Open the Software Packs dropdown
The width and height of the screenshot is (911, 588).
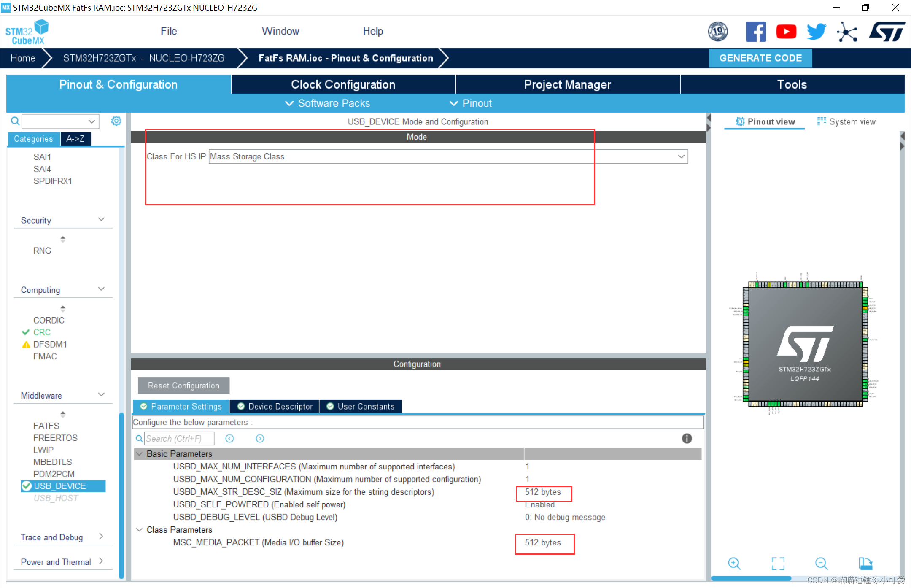tap(328, 103)
